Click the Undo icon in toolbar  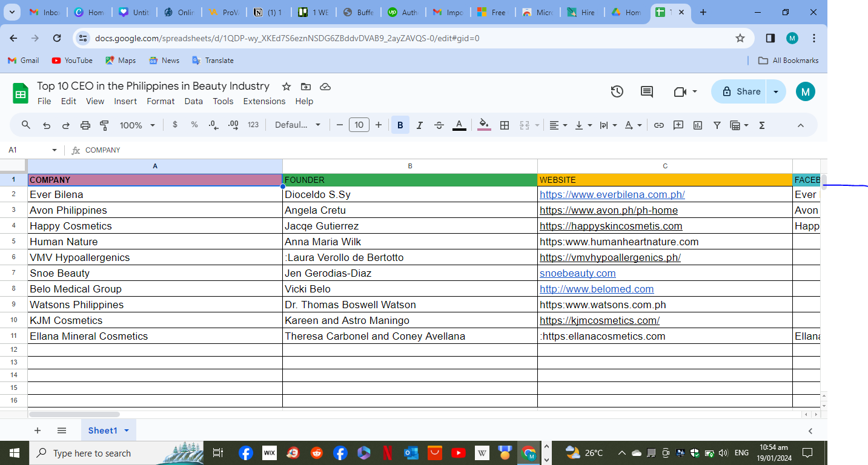[47, 125]
